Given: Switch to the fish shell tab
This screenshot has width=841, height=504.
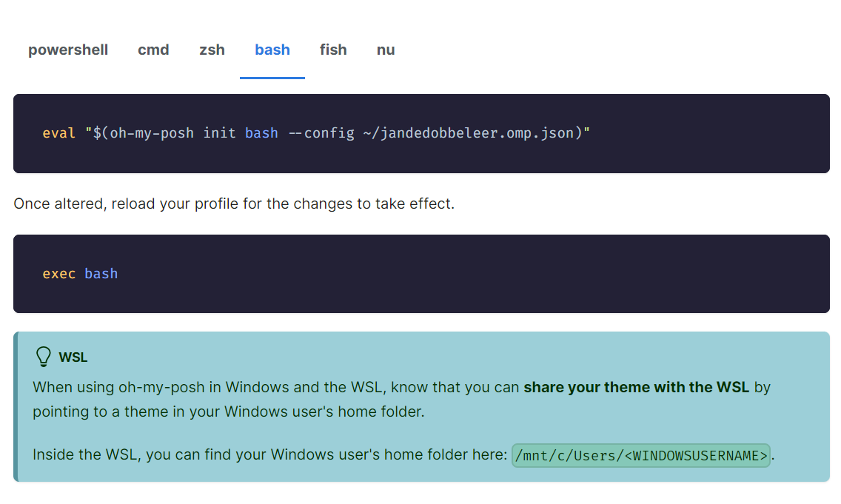Looking at the screenshot, I should pos(333,50).
